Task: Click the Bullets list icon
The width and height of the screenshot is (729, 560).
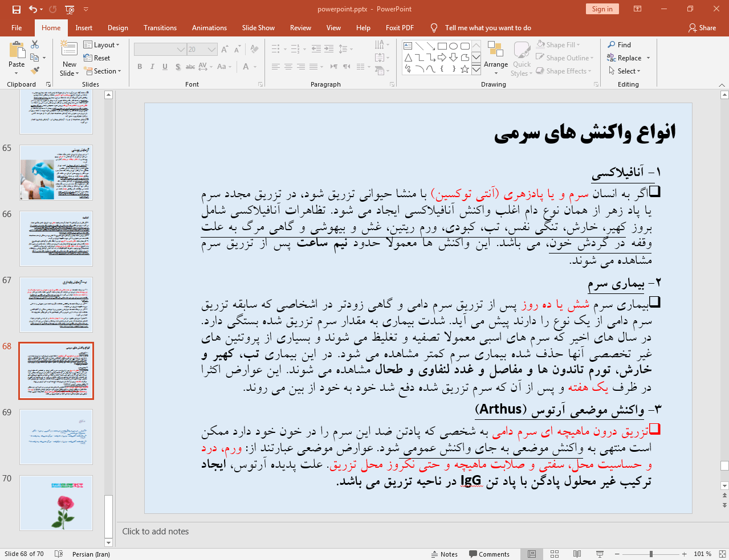Action: click(276, 49)
